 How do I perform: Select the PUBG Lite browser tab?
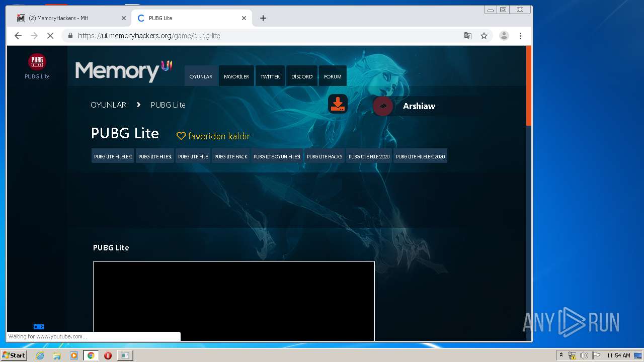click(x=192, y=18)
